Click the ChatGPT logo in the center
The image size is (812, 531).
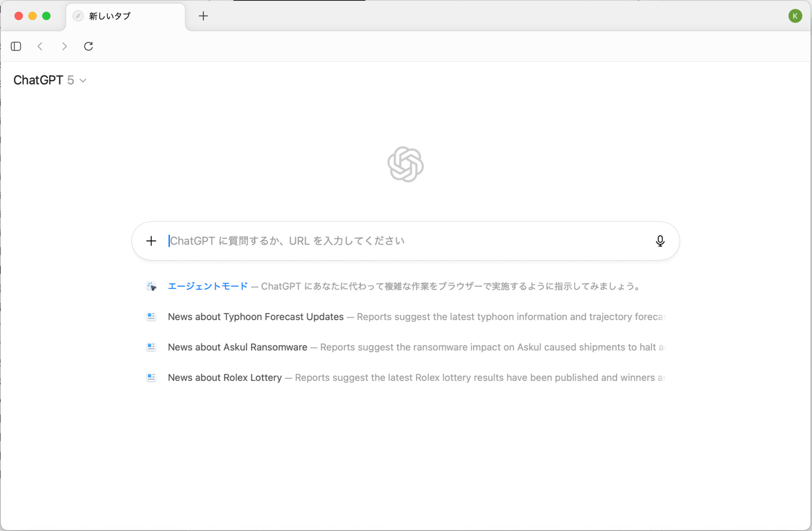(x=406, y=164)
